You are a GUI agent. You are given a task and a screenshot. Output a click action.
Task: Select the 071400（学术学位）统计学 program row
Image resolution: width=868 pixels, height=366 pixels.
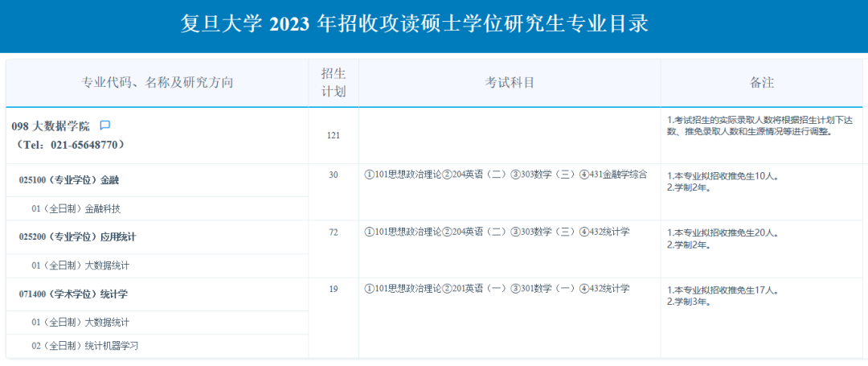coord(73,294)
